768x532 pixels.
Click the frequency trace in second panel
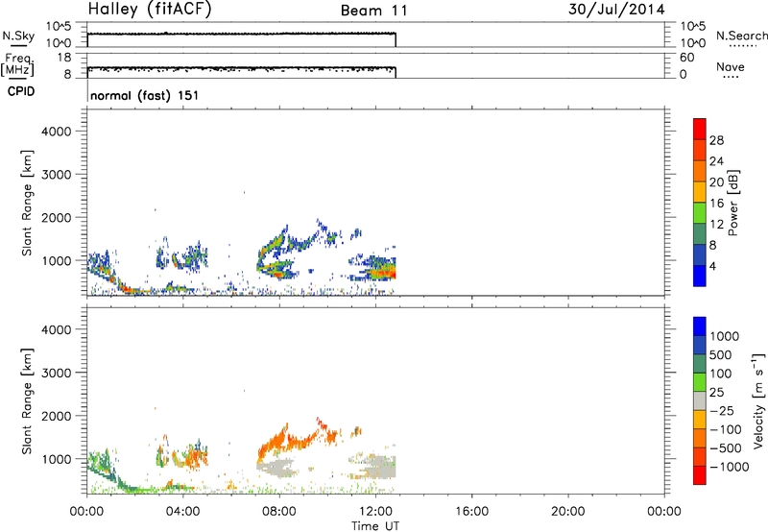click(x=242, y=67)
